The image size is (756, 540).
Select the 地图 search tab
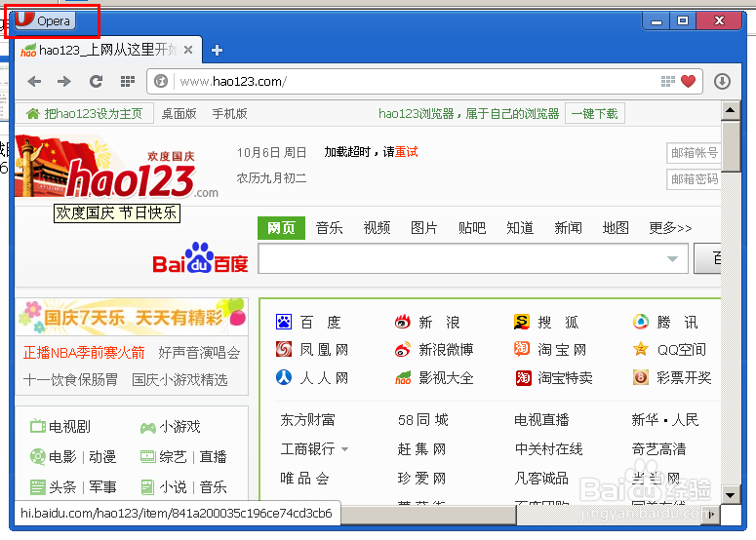[616, 228]
